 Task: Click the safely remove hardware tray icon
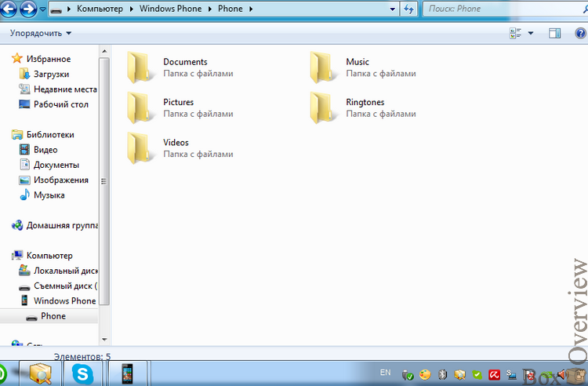point(408,374)
